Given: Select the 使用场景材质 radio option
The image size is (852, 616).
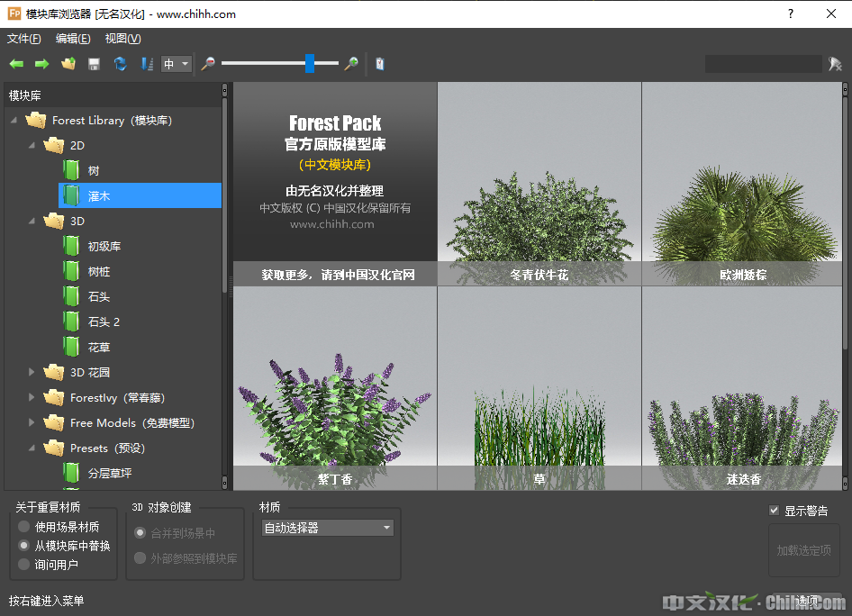Looking at the screenshot, I should tap(24, 527).
